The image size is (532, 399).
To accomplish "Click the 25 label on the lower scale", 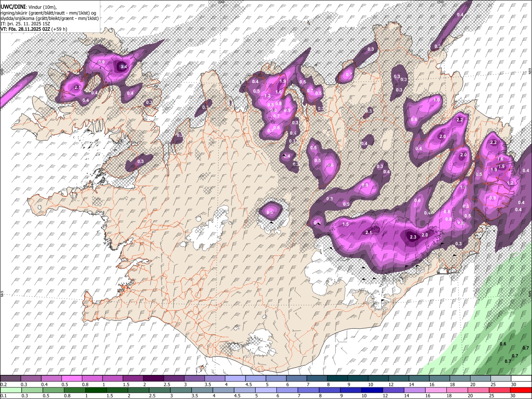I will 492,396.
